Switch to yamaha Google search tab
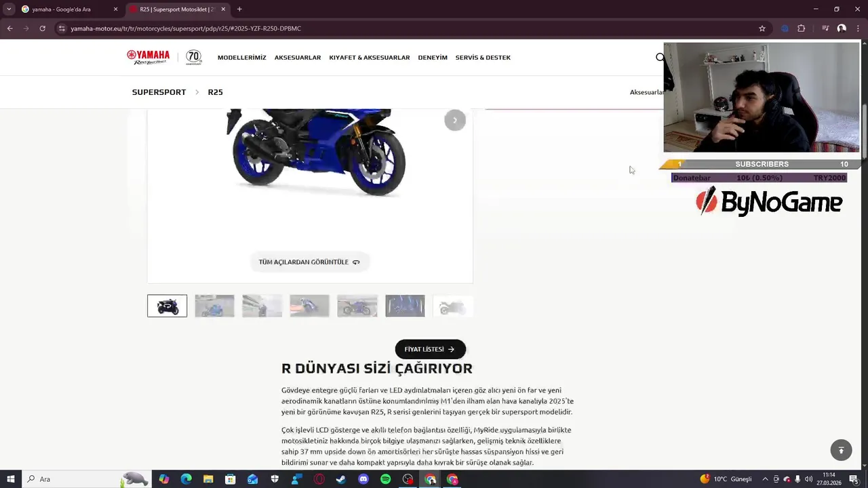 pos(69,9)
